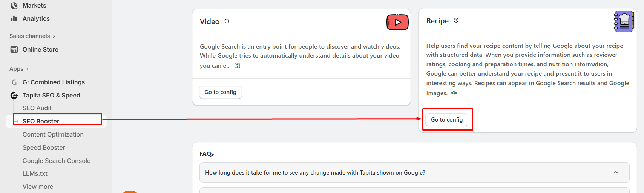
Task: Click the Analytics bar chart icon
Action: pos(14,18)
